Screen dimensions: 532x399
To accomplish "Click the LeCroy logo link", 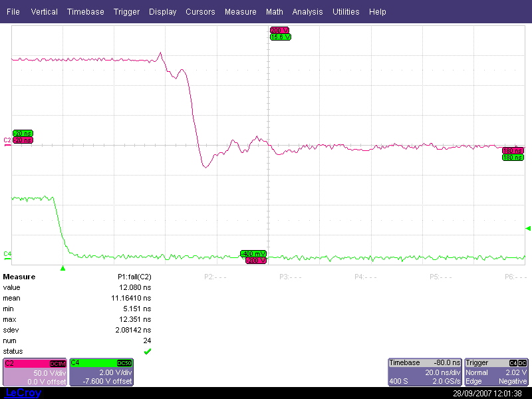I will 23,393.
